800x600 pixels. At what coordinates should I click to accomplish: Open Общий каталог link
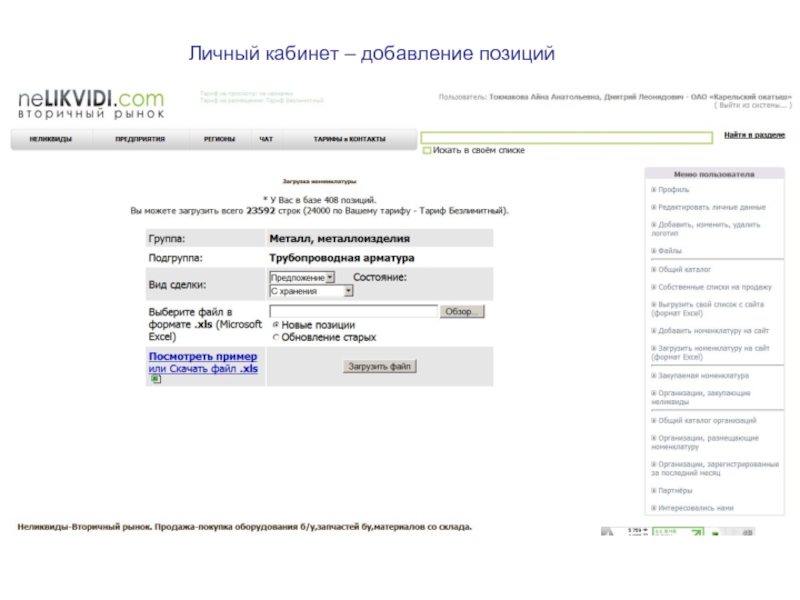684,269
